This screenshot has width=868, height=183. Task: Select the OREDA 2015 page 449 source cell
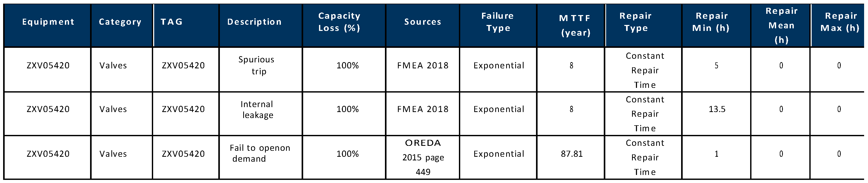423,157
